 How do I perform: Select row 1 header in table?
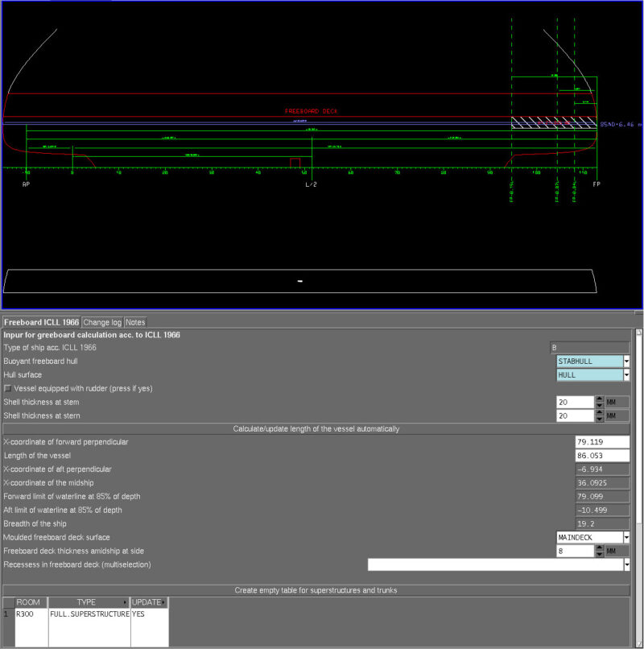[8, 614]
